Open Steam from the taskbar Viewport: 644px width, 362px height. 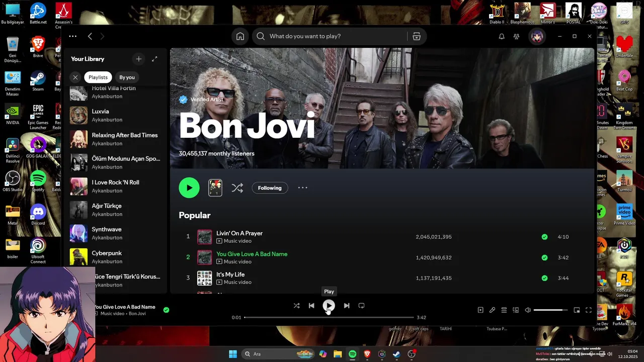coord(396,354)
